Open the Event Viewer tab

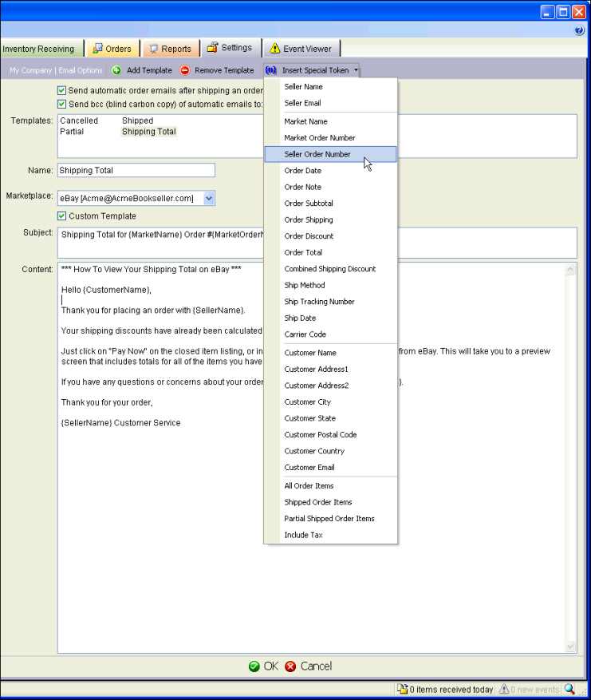point(302,49)
